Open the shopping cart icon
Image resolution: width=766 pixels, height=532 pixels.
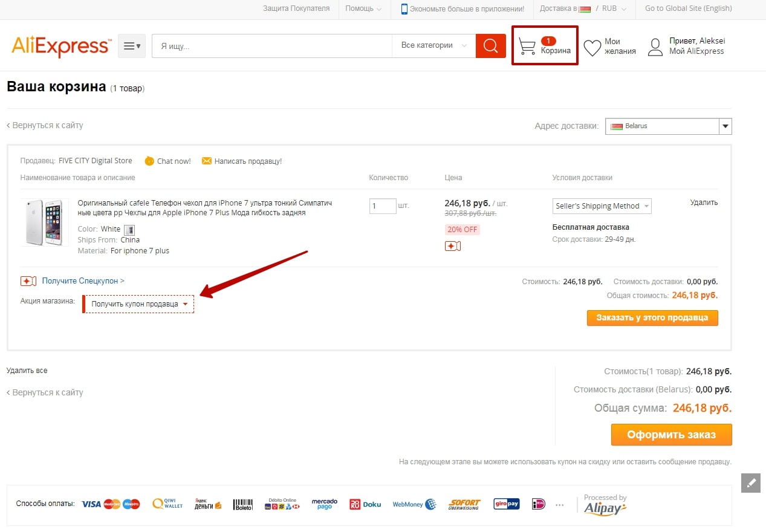click(527, 46)
